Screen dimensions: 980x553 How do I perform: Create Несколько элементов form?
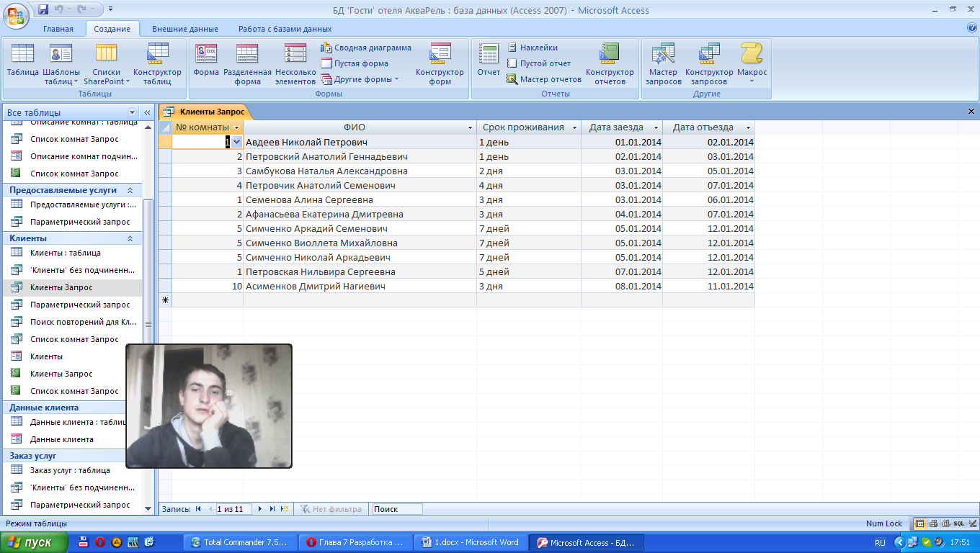(295, 63)
